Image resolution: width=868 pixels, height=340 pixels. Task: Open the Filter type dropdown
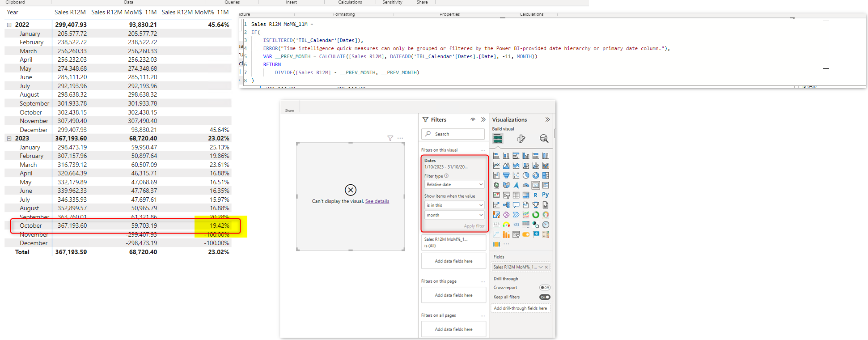[454, 184]
